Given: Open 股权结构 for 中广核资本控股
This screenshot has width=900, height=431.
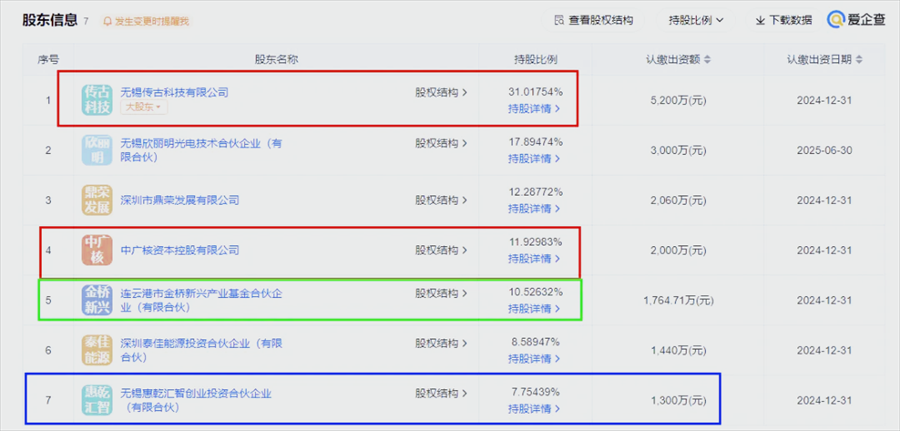Looking at the screenshot, I should 441,250.
